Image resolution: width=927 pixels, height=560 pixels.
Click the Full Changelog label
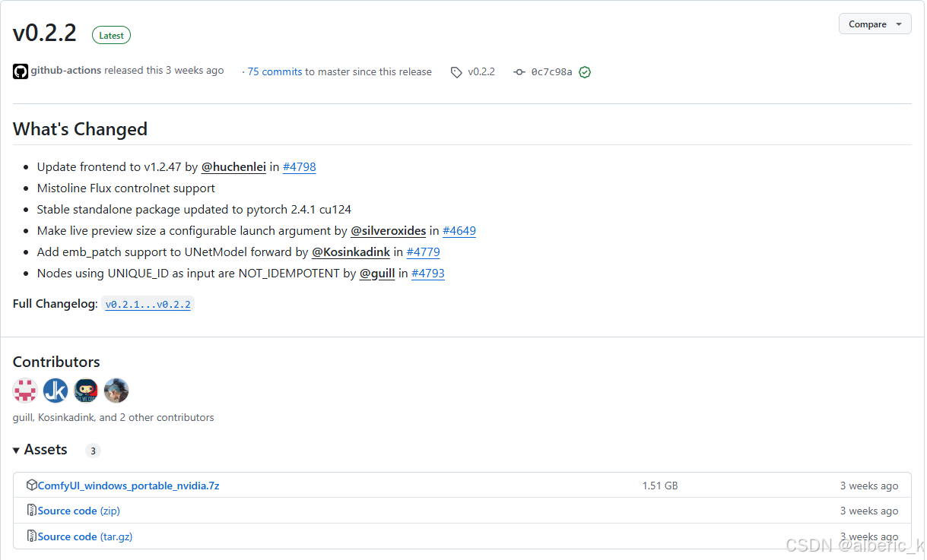click(x=56, y=304)
